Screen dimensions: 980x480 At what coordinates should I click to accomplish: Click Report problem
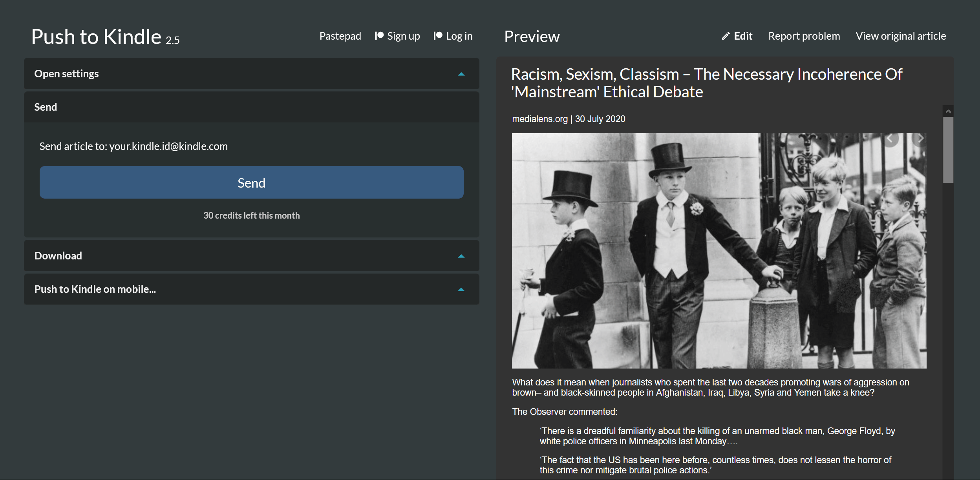coord(804,36)
